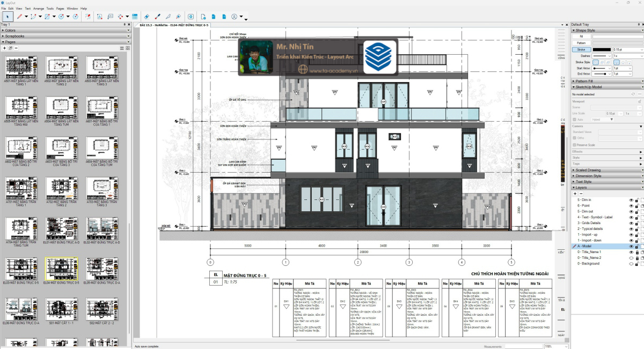This screenshot has width=644, height=349.
Task: Open the End Arrow style dropdown
Action: 603,74
